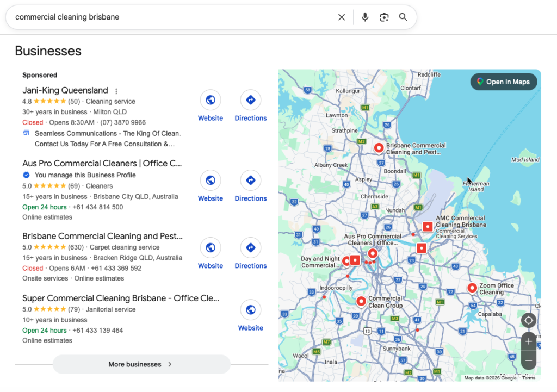The height and width of the screenshot is (392, 557).
Task: Open the website globe icon for Brisbane Commercial Cleaning and Pest
Action: coord(211,247)
